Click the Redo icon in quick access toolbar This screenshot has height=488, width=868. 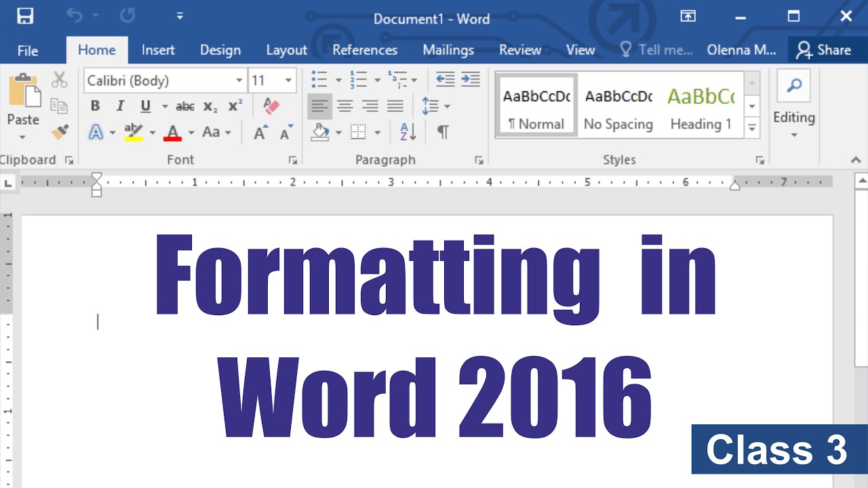pos(129,16)
